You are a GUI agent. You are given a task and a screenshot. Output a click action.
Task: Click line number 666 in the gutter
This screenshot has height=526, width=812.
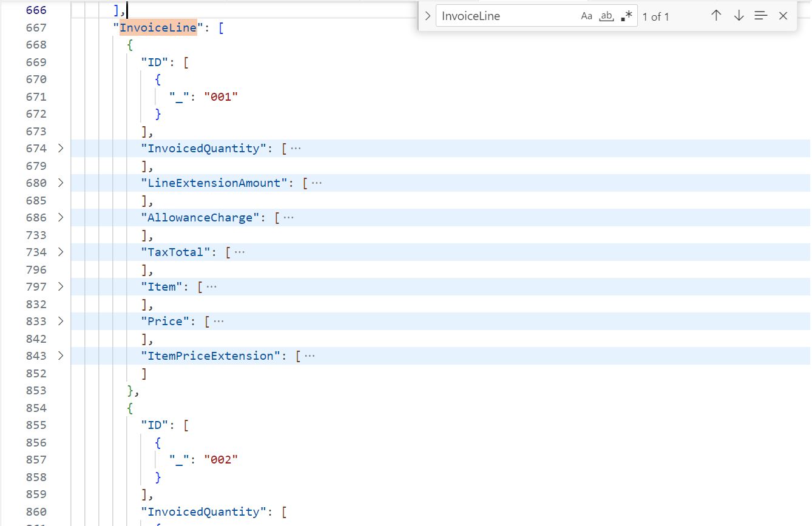[36, 10]
